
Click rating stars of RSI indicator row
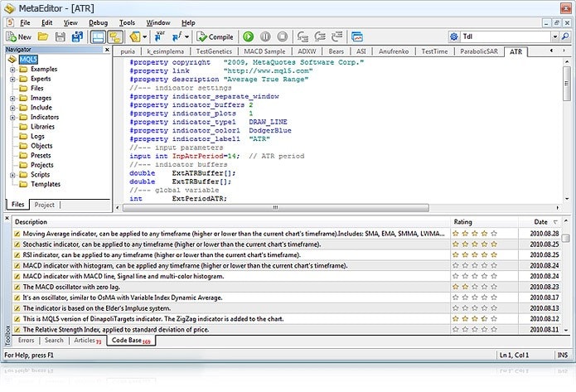click(475, 254)
